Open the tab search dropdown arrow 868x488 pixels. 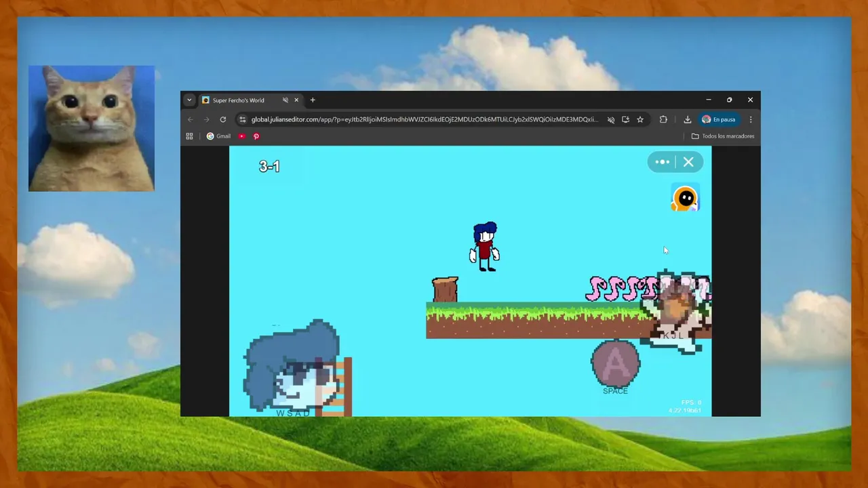189,100
